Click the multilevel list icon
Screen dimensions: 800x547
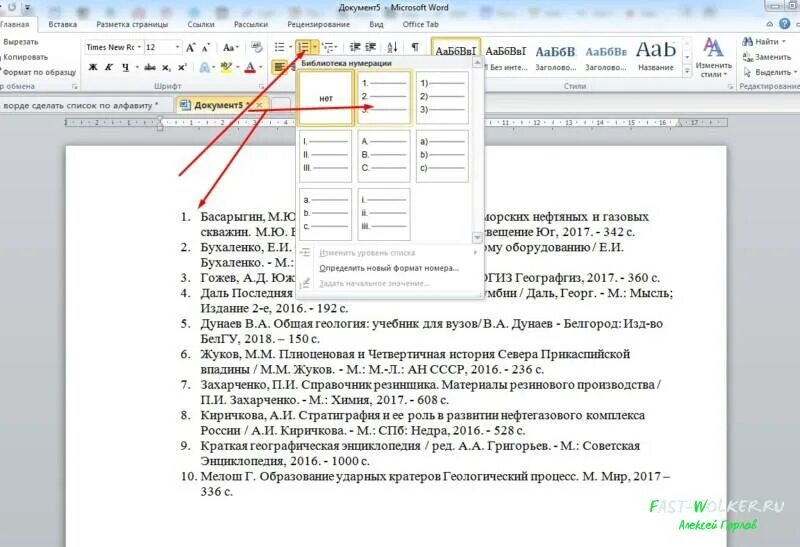328,47
